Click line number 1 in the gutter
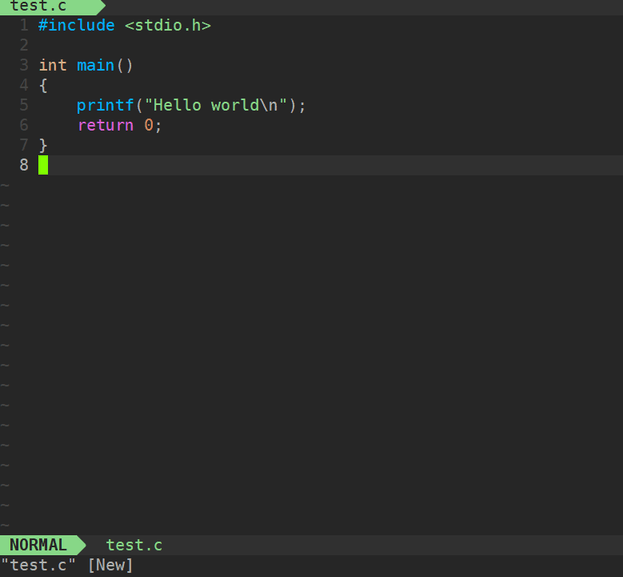The width and height of the screenshot is (623, 577). tap(24, 25)
